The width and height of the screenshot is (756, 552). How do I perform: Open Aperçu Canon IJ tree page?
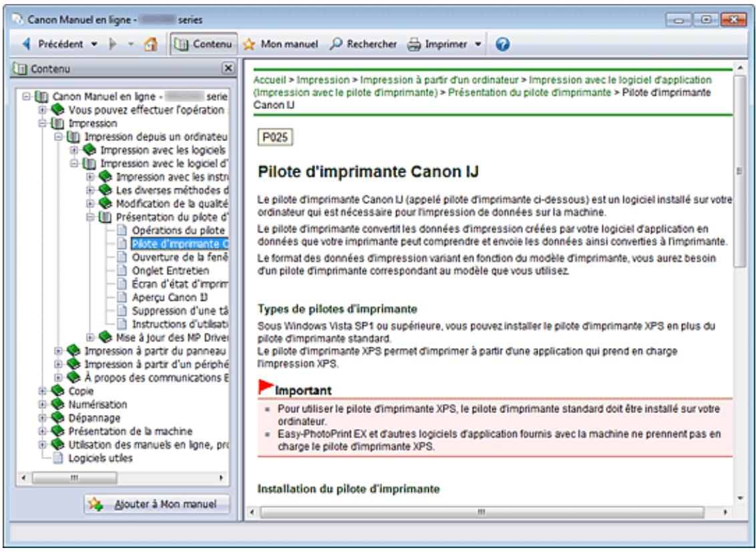click(170, 297)
